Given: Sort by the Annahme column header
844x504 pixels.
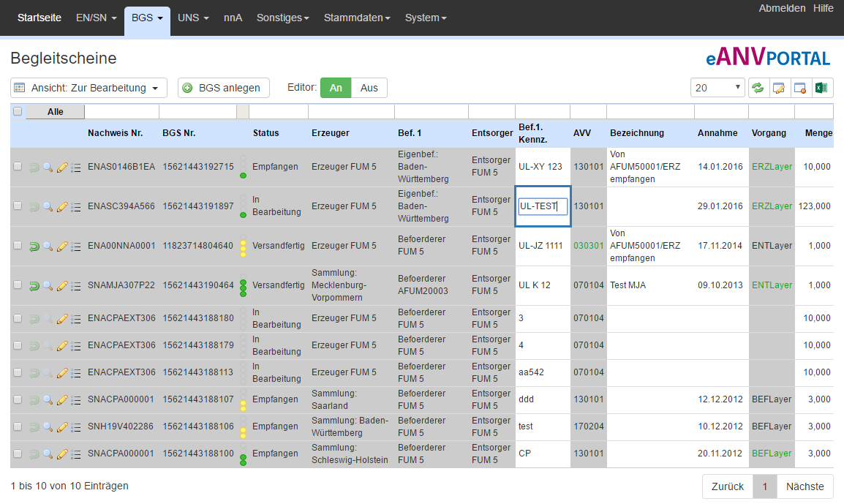Looking at the screenshot, I should (717, 133).
